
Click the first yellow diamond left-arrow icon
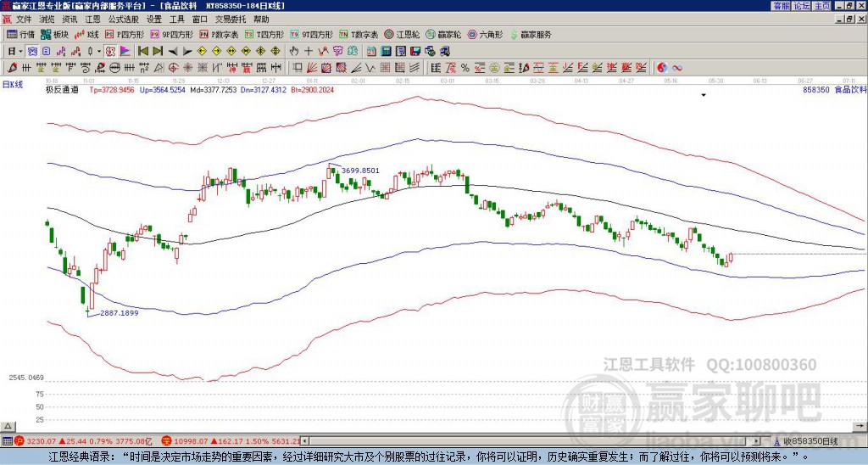point(202,52)
